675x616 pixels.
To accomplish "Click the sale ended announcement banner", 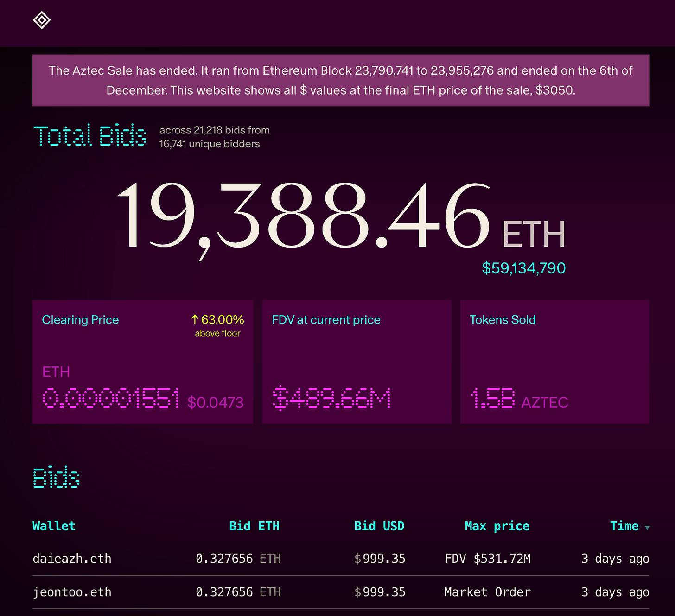I will (341, 80).
